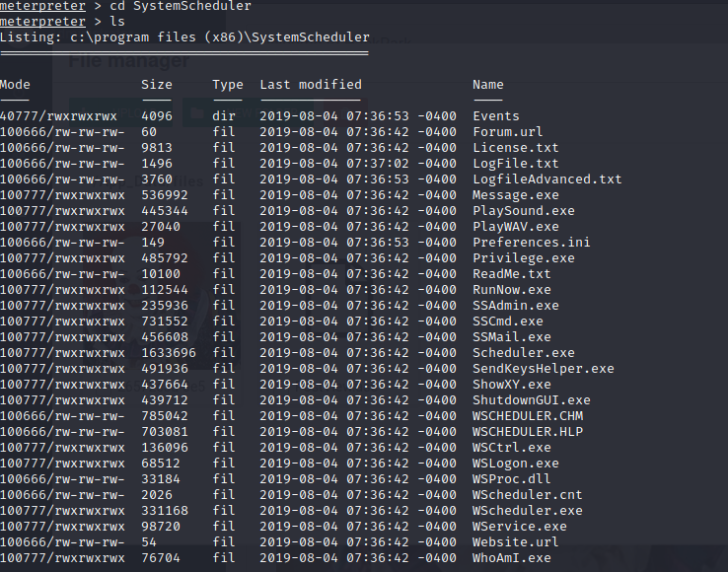Click size 98720 of WService.exe

pos(161,527)
